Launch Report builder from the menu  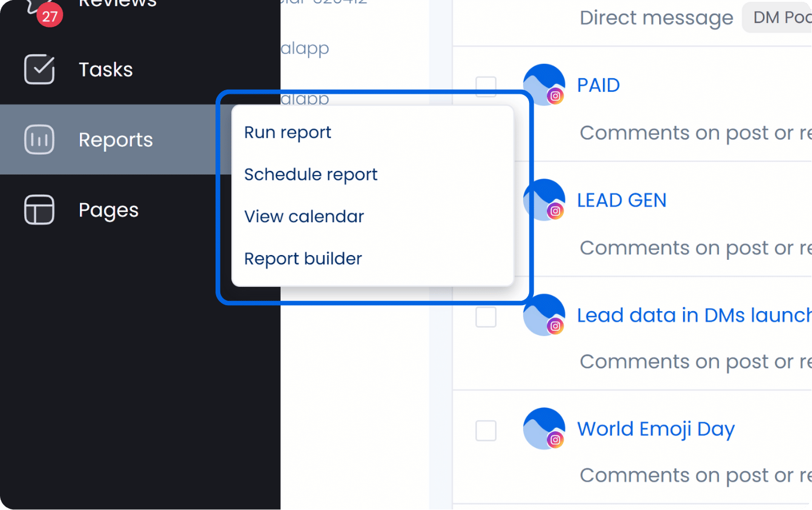click(303, 258)
